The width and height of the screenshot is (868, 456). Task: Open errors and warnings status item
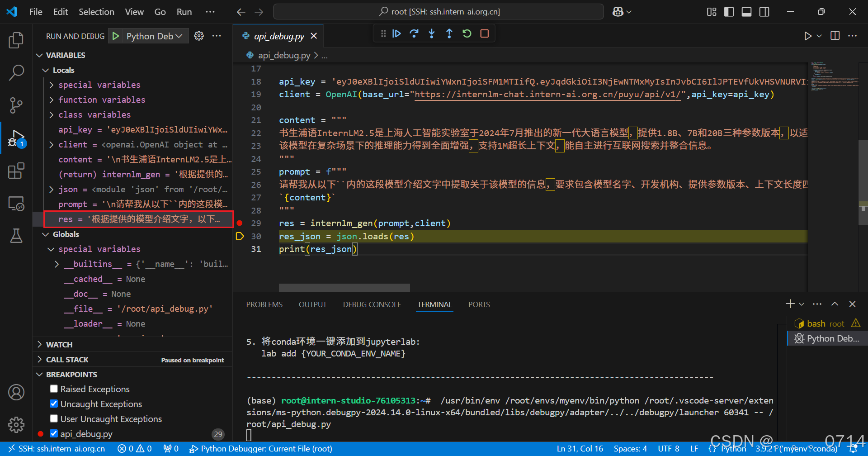coord(135,449)
